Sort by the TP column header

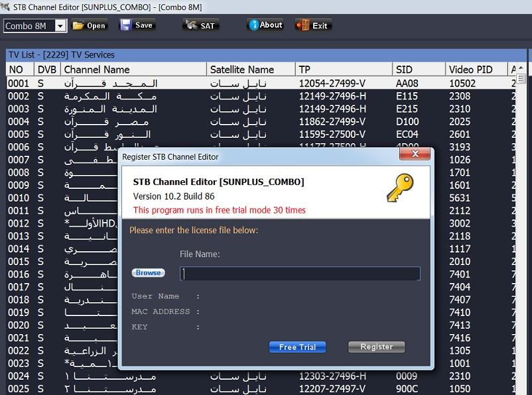(x=344, y=70)
